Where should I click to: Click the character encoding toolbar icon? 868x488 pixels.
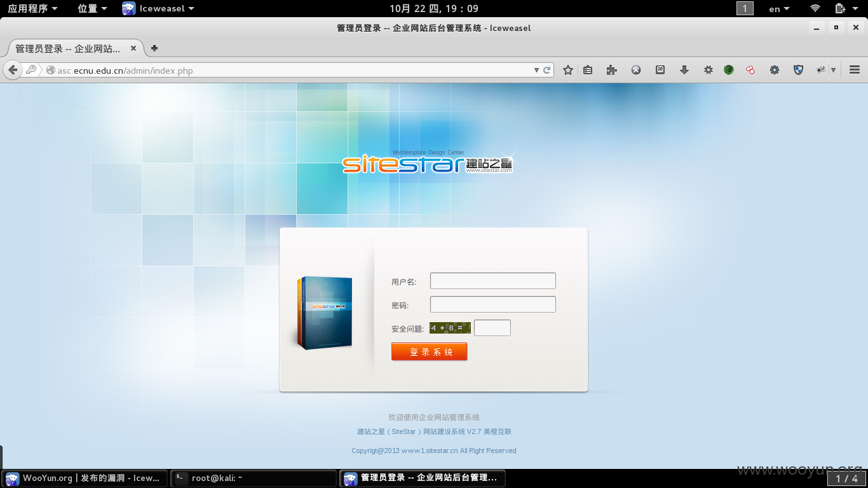[x=660, y=70]
